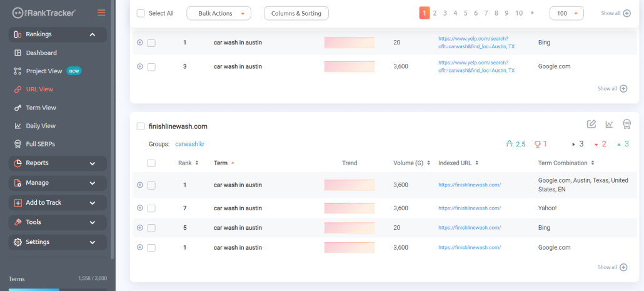Open Full SERPs page
644x291 pixels.
pos(40,144)
